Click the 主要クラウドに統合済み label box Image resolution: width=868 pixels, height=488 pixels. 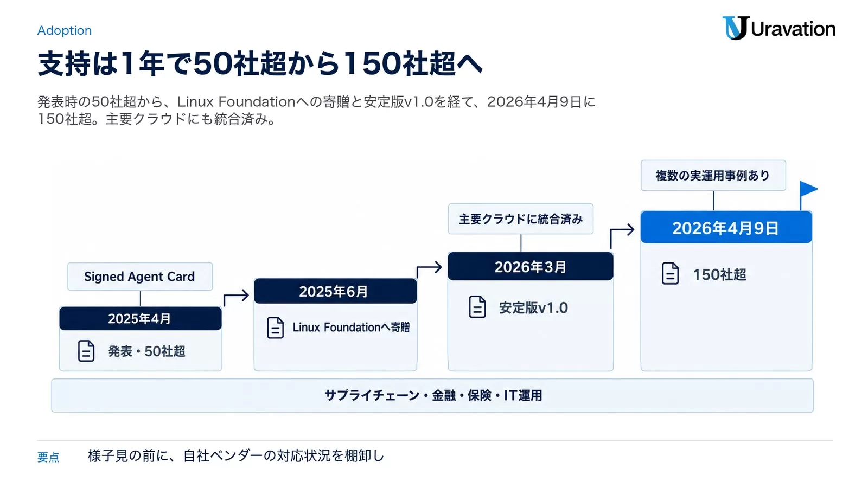[x=521, y=219]
